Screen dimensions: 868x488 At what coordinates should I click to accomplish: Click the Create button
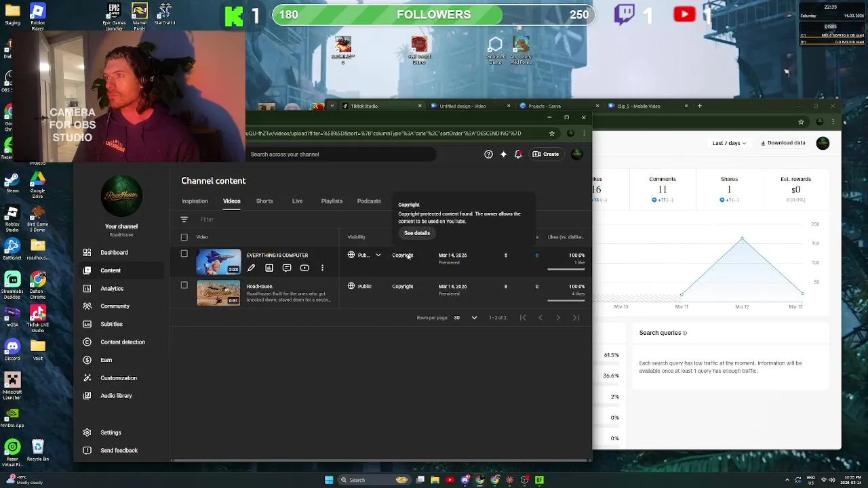point(546,155)
